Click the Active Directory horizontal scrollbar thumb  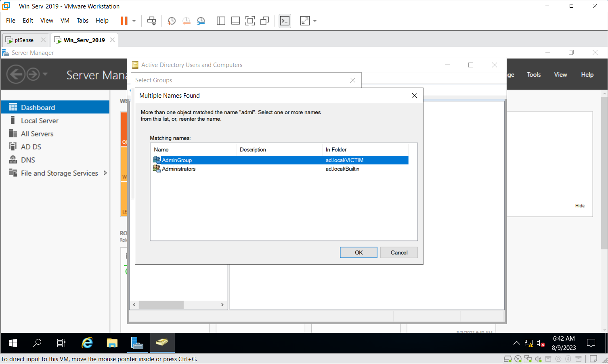(161, 305)
